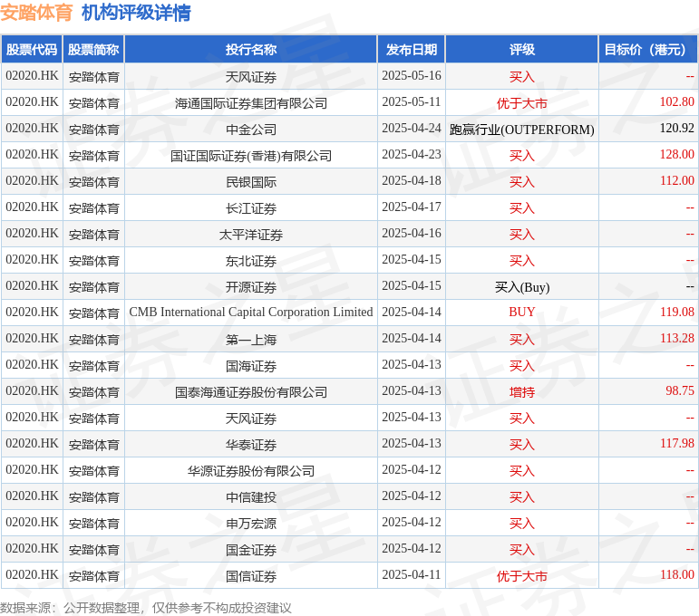Image resolution: width=699 pixels, height=616 pixels.
Task: Click the date 2025-04-18
Action: click(x=412, y=181)
